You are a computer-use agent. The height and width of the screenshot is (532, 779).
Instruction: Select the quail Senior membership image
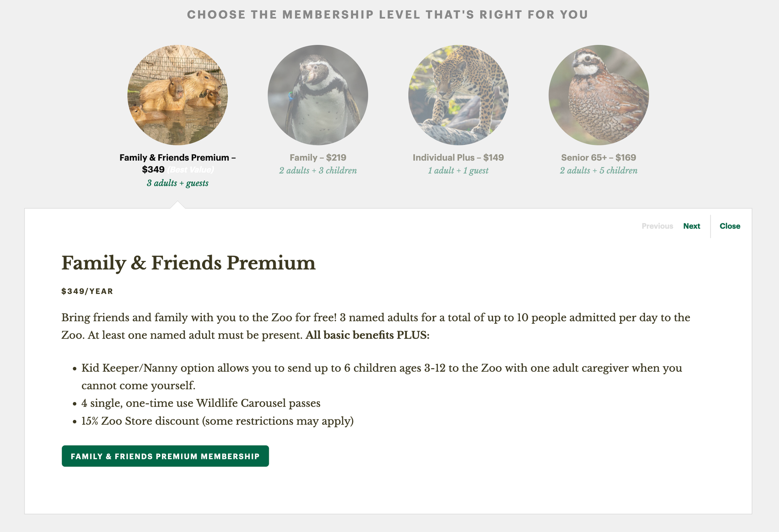tap(599, 95)
